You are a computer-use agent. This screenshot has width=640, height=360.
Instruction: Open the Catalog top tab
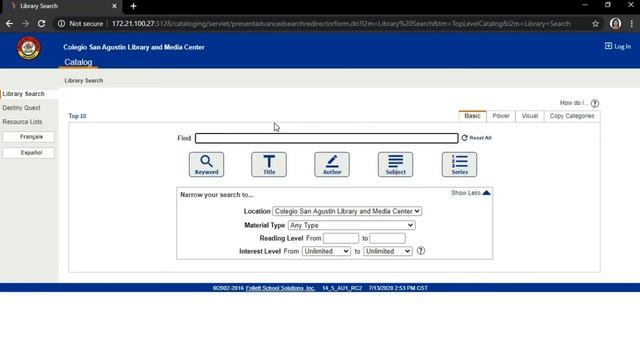[x=78, y=62]
